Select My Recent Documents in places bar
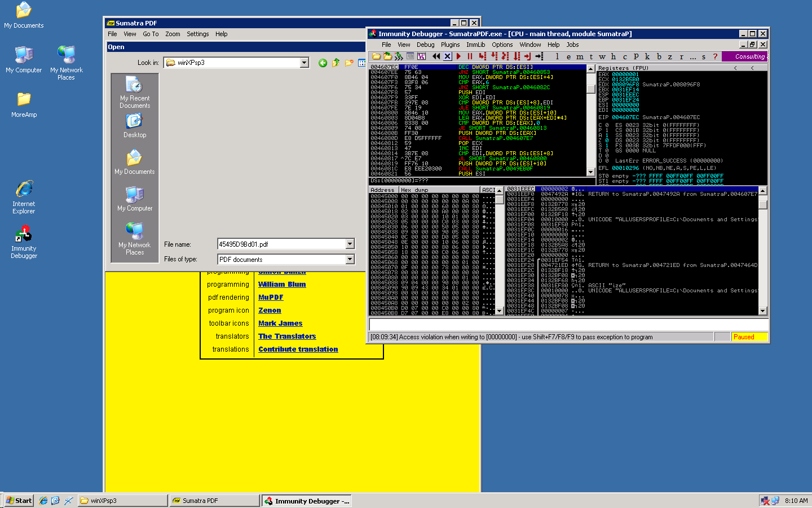This screenshot has height=508, width=812. coord(135,93)
